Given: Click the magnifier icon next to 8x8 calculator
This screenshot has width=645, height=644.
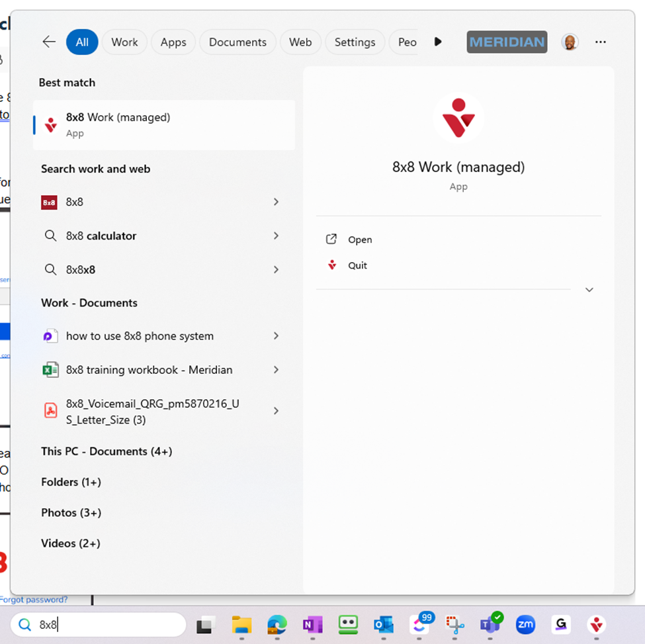Looking at the screenshot, I should tap(50, 236).
